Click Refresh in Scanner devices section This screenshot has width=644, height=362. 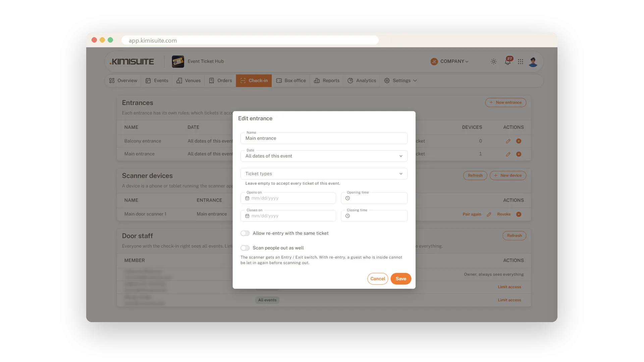pos(475,176)
